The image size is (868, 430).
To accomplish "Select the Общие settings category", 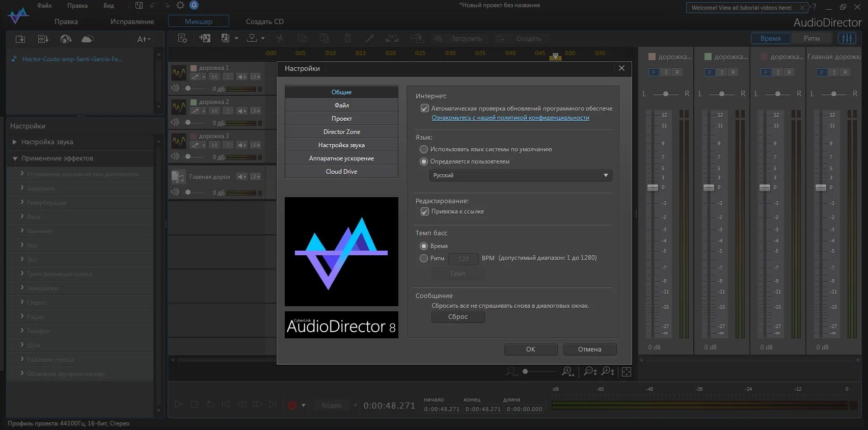I will (341, 92).
